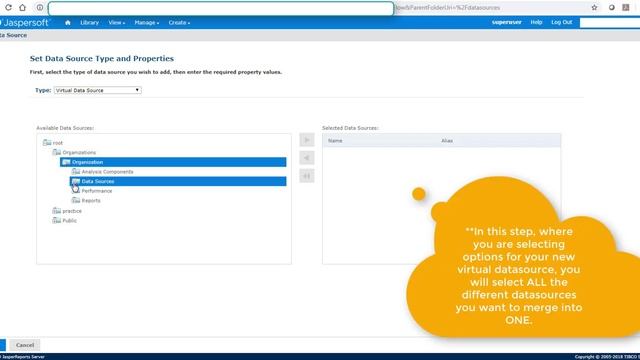Click the Jaspersoft logo
The width and height of the screenshot is (640, 360).
click(25, 22)
